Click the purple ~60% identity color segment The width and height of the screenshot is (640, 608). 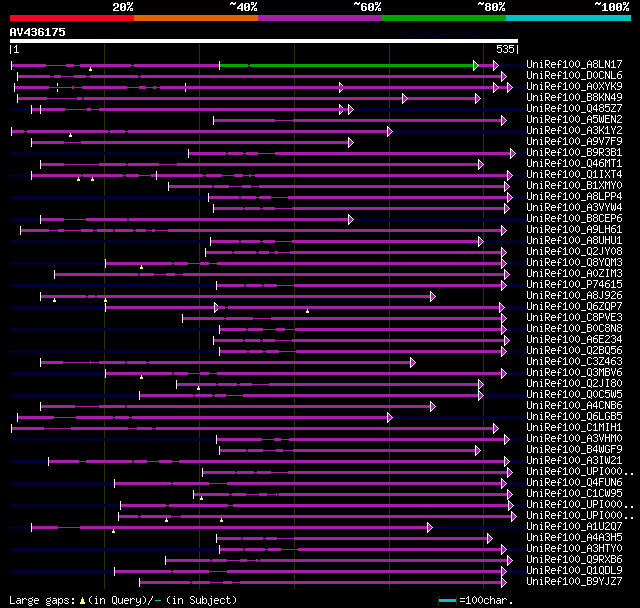click(x=320, y=18)
